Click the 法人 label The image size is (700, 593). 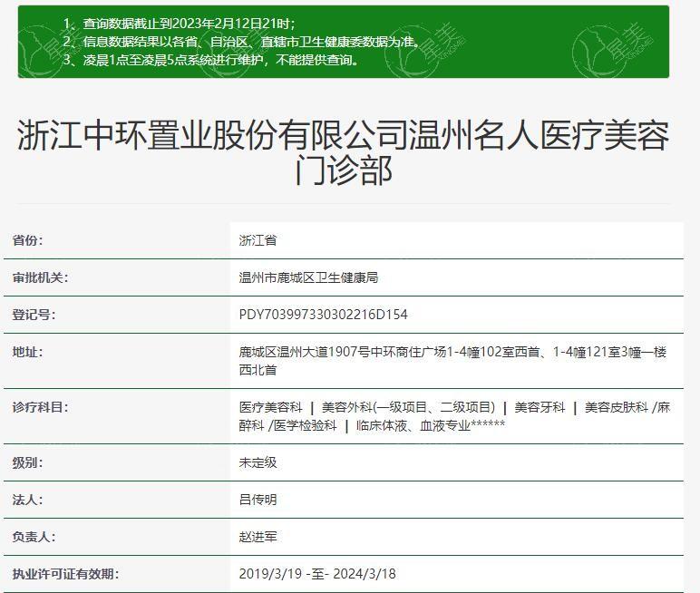[28, 500]
